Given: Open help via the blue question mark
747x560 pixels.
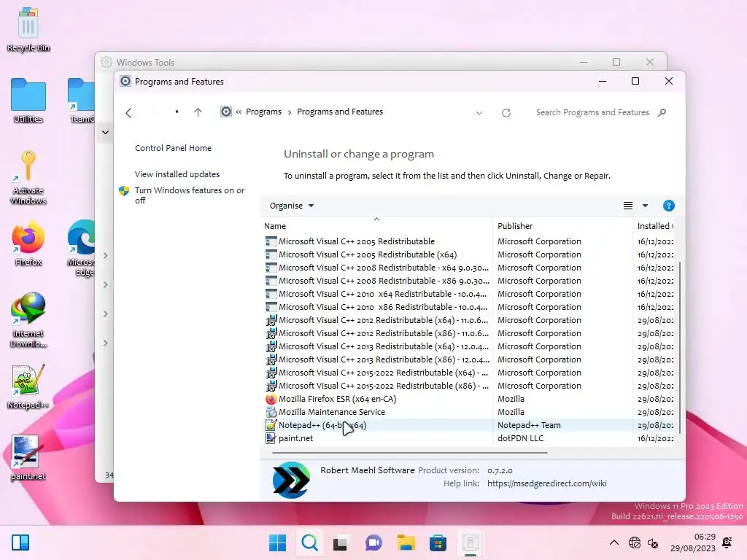Looking at the screenshot, I should click(669, 206).
